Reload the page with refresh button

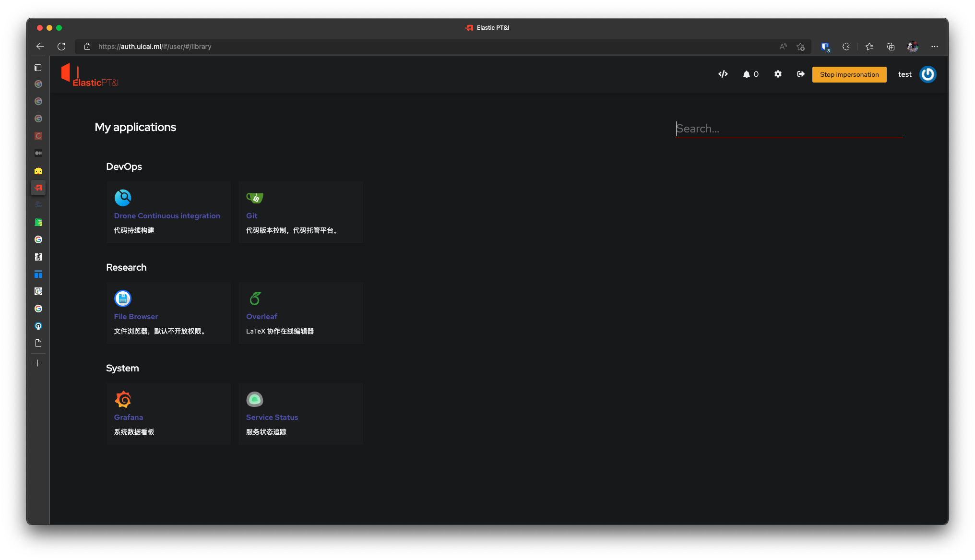pos(61,47)
